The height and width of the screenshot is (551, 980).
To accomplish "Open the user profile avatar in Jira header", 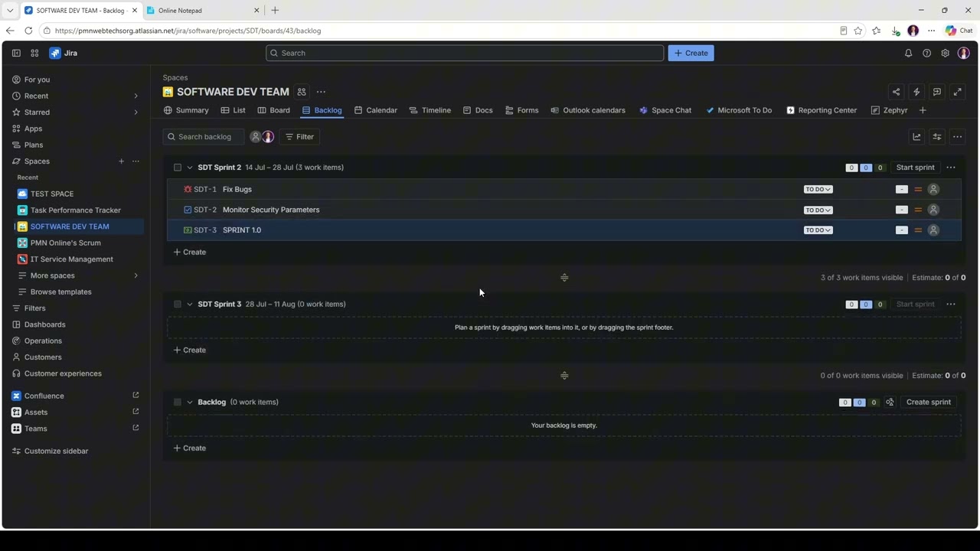I will 963,53.
